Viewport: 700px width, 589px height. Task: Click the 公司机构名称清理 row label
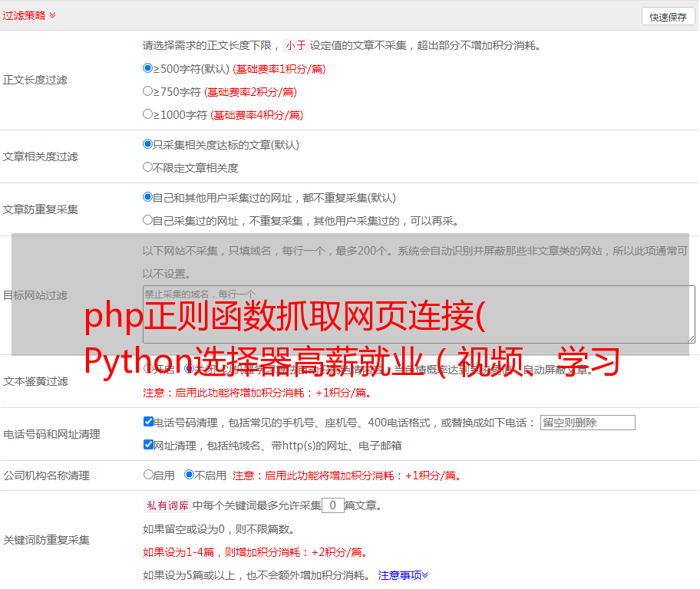pyautogui.click(x=46, y=475)
